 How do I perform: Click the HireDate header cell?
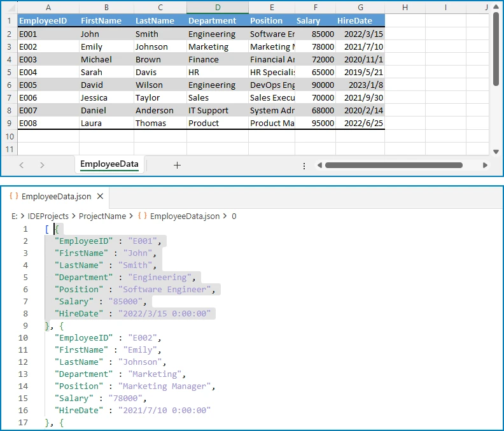click(x=360, y=20)
